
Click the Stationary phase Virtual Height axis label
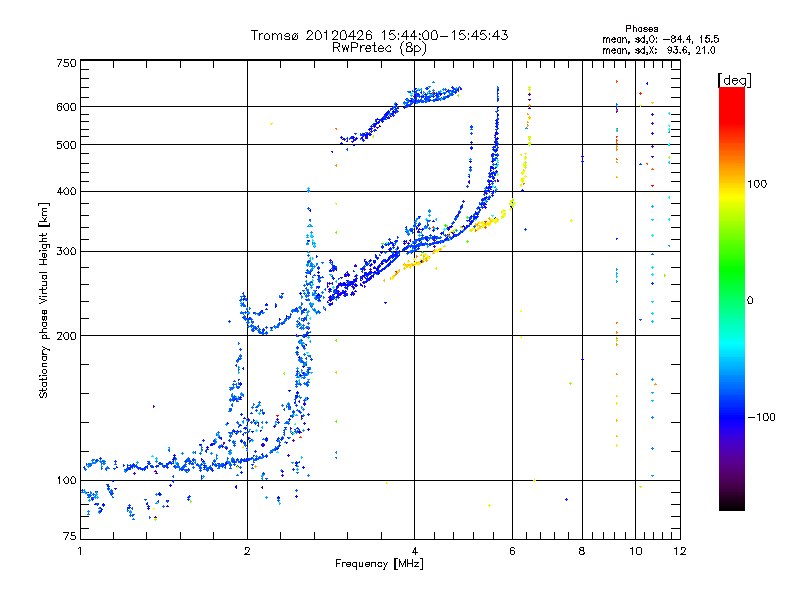[x=44, y=300]
